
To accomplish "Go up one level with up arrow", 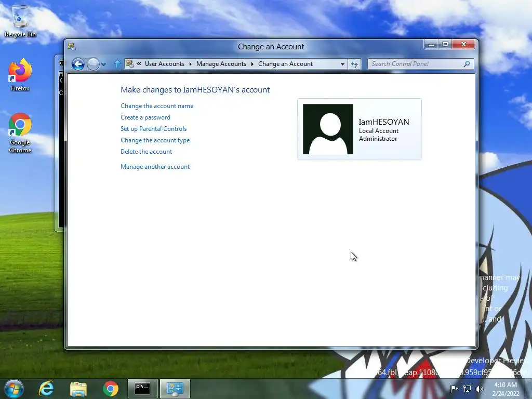I will coord(117,64).
